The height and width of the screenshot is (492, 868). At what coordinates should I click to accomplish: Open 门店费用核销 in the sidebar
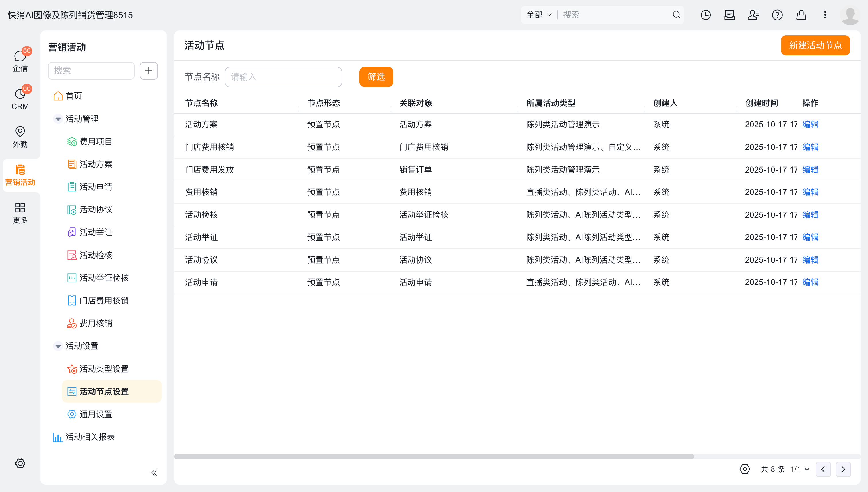tap(98, 301)
